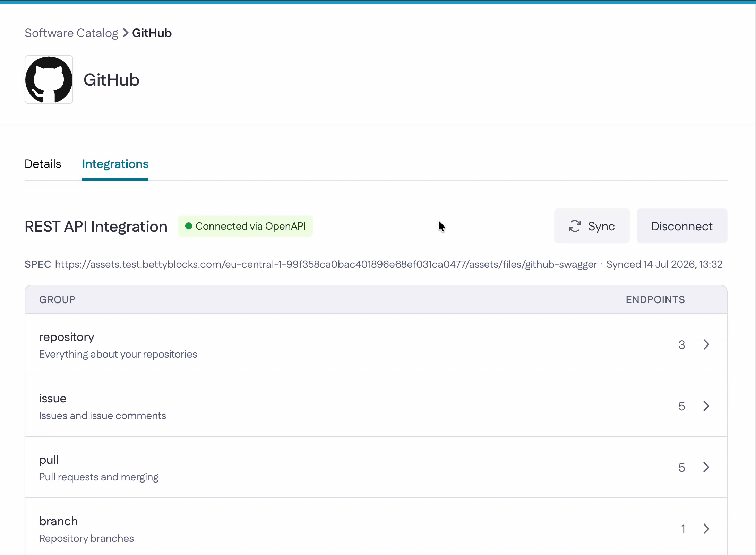Open the pull group row
The height and width of the screenshot is (555, 756).
376,467
